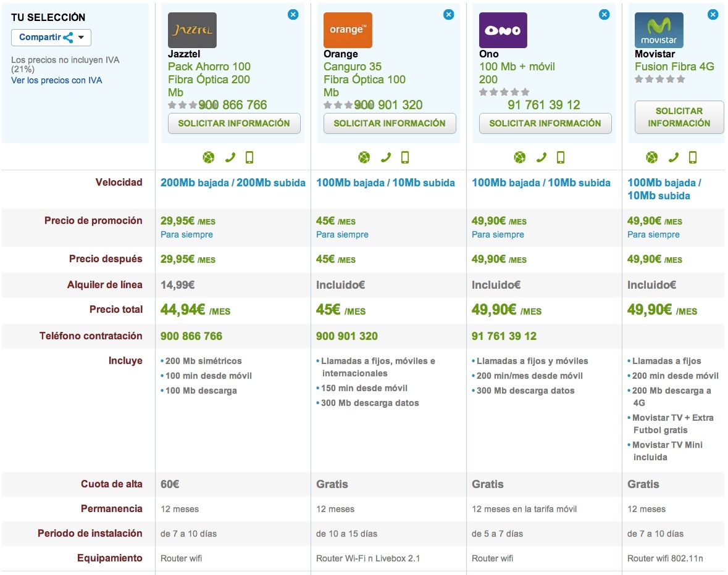Request information for Jazztel plan
This screenshot has width=728, height=575.
point(234,123)
